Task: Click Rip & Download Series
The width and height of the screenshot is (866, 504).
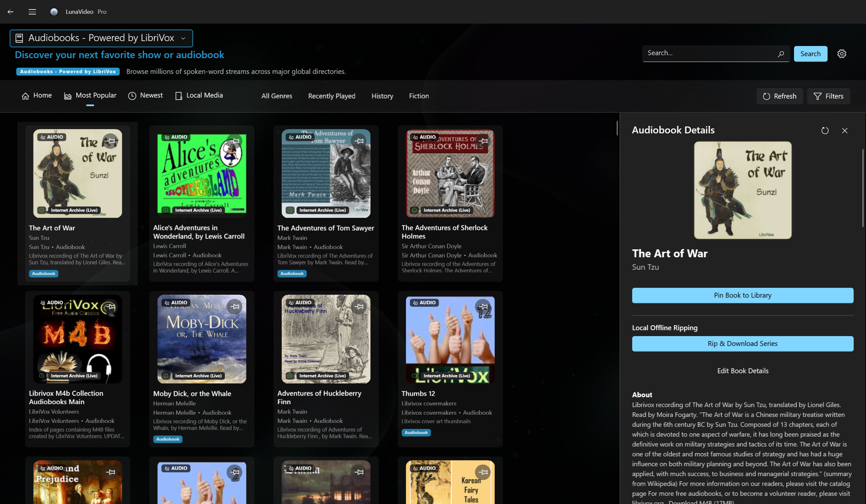Action: click(x=742, y=343)
